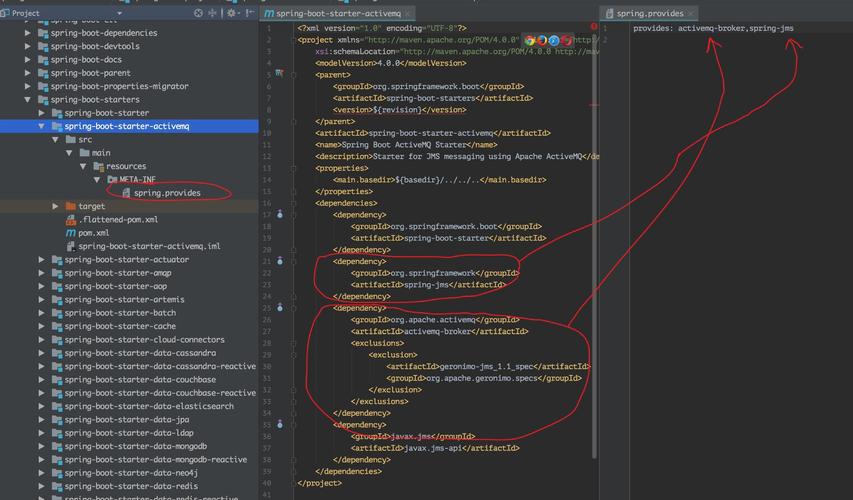
Task: Click the error indicator at editor top
Action: click(594, 26)
